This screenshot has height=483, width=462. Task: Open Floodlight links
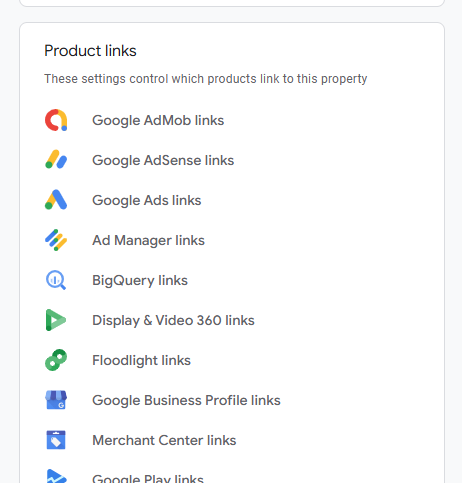coord(141,360)
